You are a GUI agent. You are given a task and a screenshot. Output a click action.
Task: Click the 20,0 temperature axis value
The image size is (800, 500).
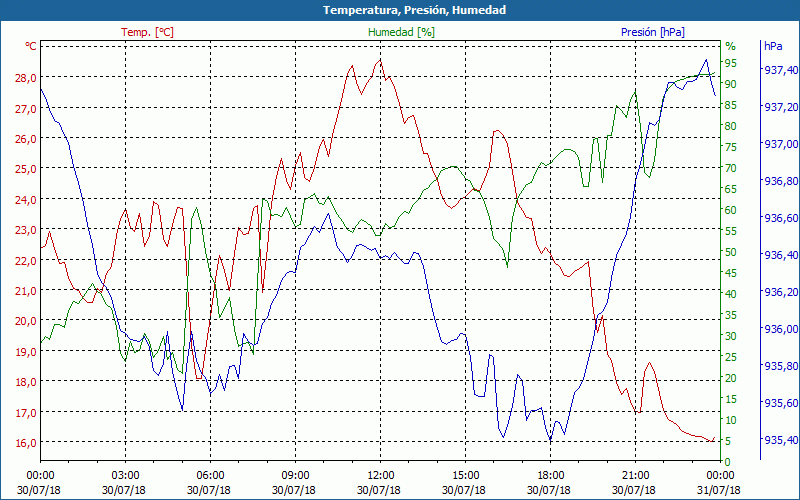[27, 321]
